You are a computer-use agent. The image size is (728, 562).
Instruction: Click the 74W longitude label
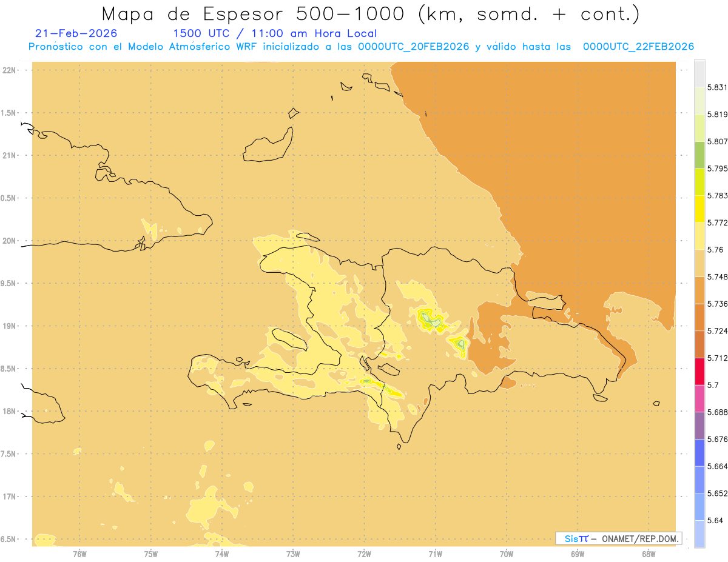click(x=222, y=554)
